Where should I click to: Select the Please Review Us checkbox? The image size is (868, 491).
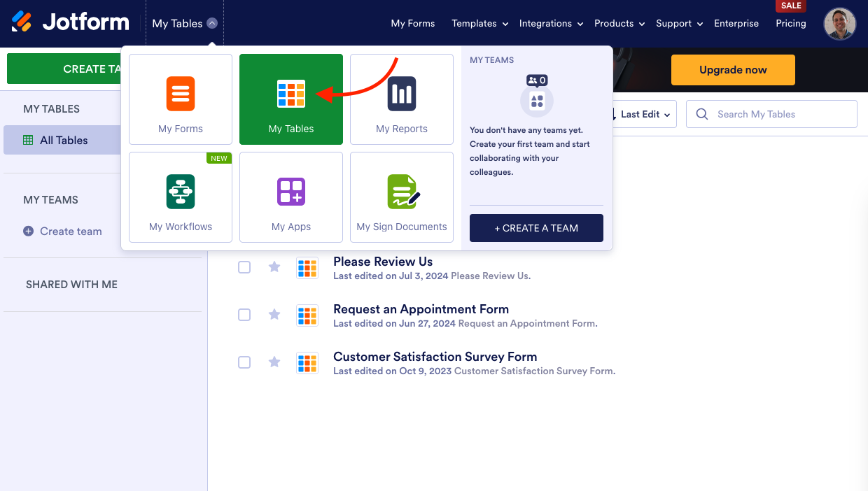pos(244,267)
